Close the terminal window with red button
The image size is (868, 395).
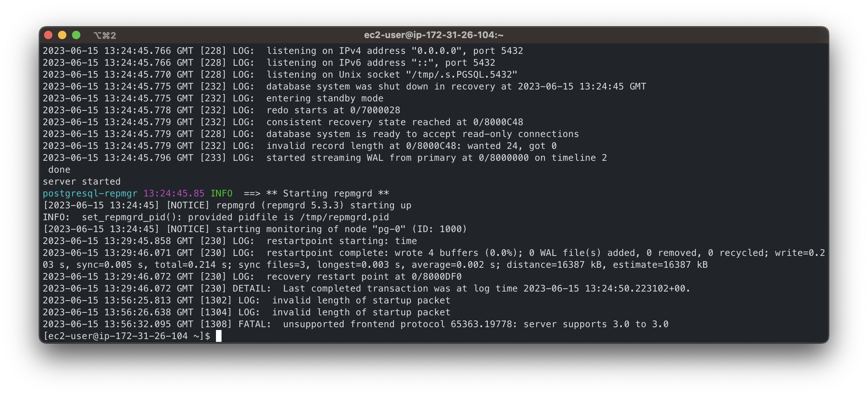[49, 35]
